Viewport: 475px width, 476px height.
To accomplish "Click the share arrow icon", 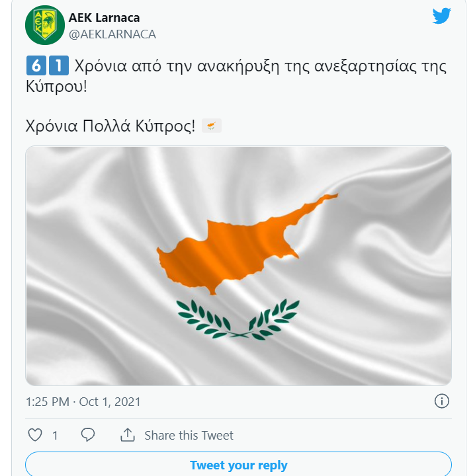I will point(127,435).
